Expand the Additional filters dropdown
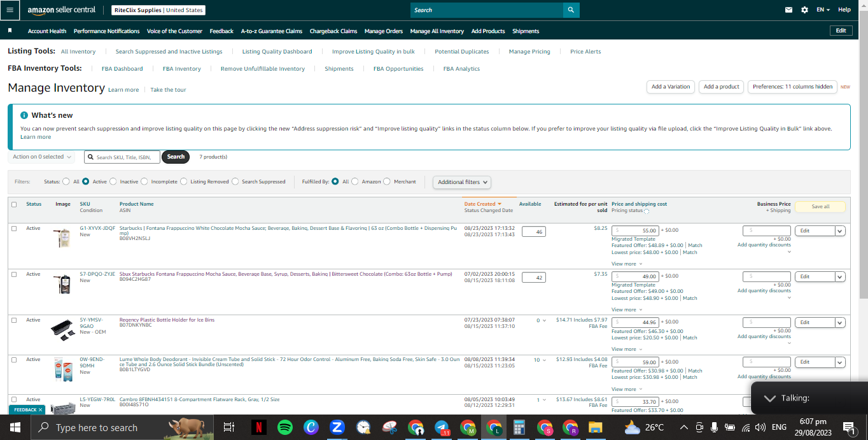868x440 pixels. tap(463, 182)
